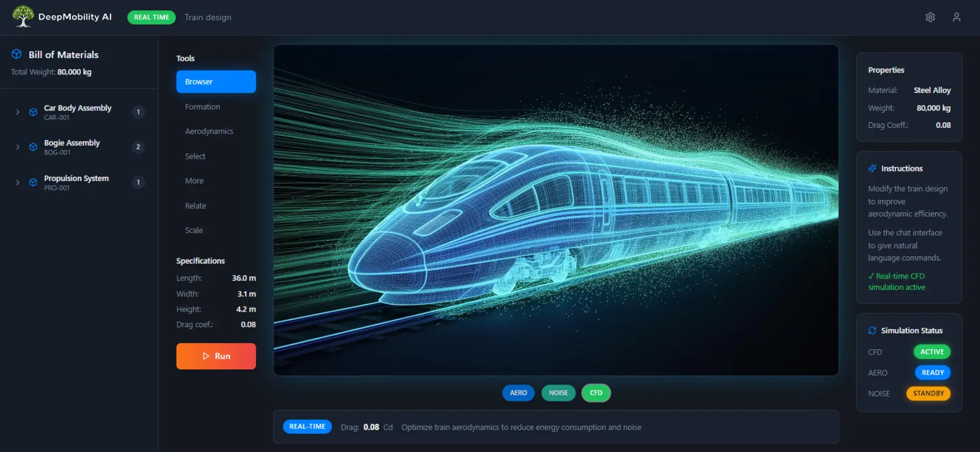
Task: Click the DeepMobility AI tree logo
Action: click(x=23, y=16)
